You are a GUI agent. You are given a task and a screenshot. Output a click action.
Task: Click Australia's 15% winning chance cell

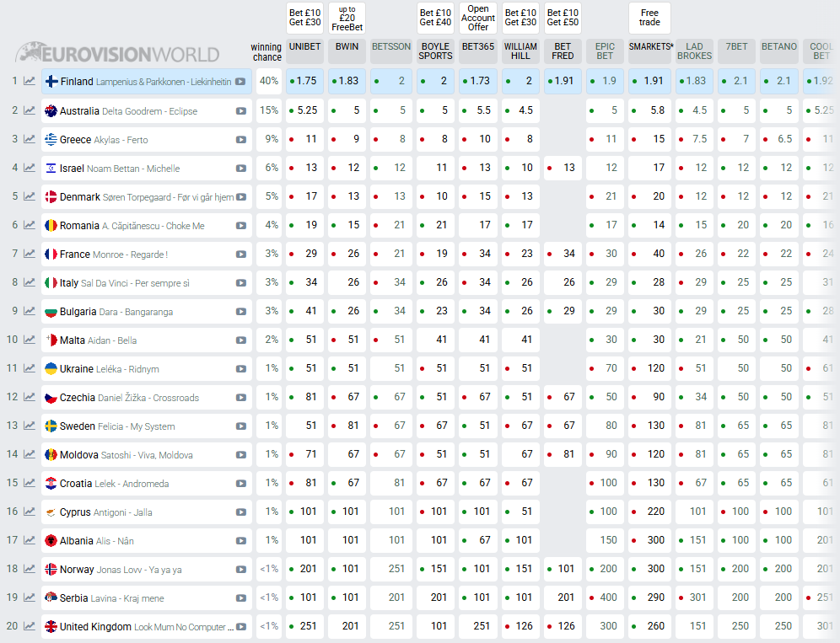[269, 110]
